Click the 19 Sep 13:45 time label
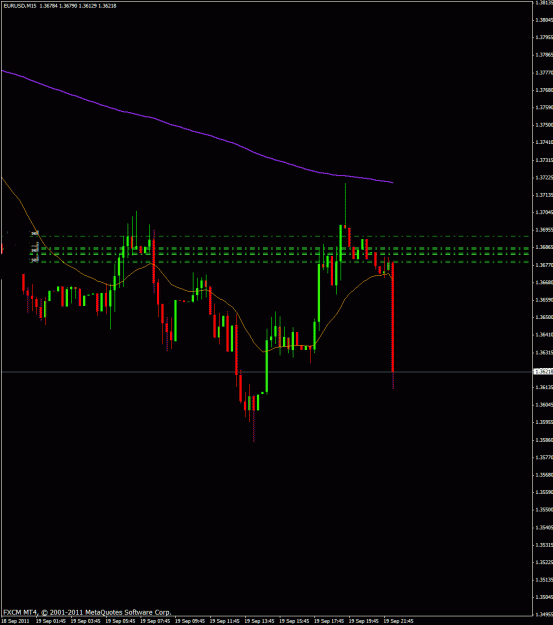Viewport: 553px width, 625px height. coord(259,621)
